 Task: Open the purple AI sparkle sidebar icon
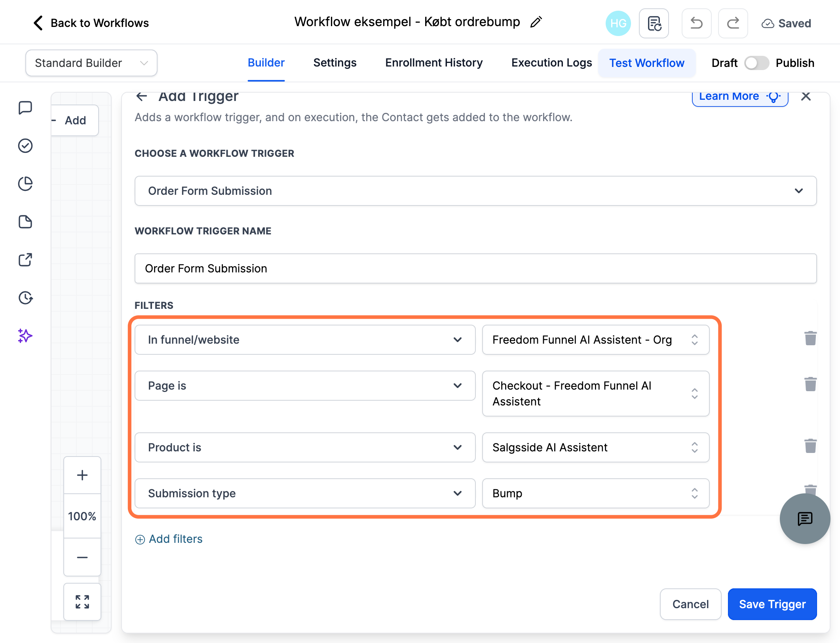25,336
